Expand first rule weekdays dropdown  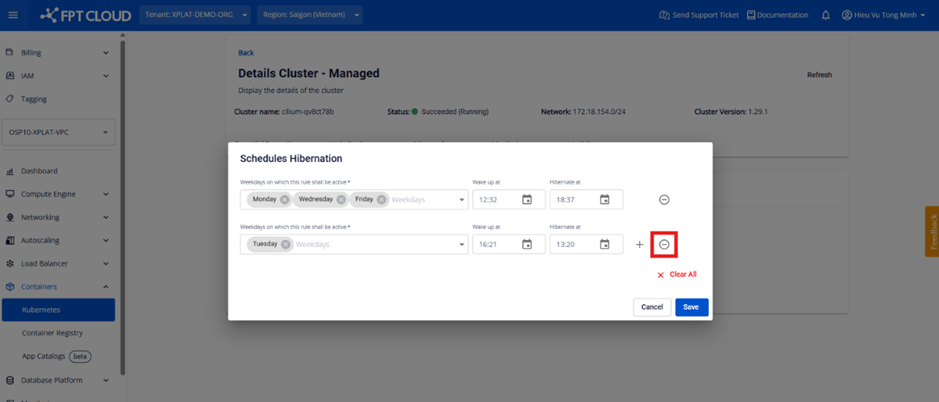click(x=462, y=200)
